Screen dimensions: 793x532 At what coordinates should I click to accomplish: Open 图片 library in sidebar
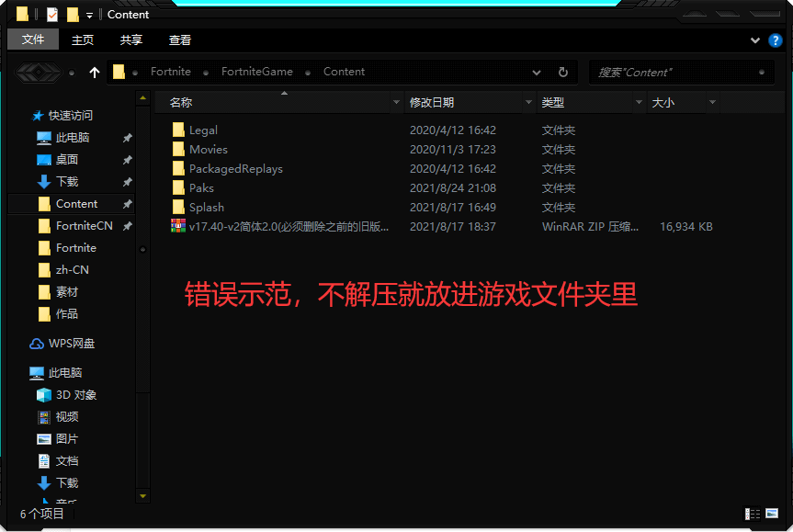coord(66,439)
